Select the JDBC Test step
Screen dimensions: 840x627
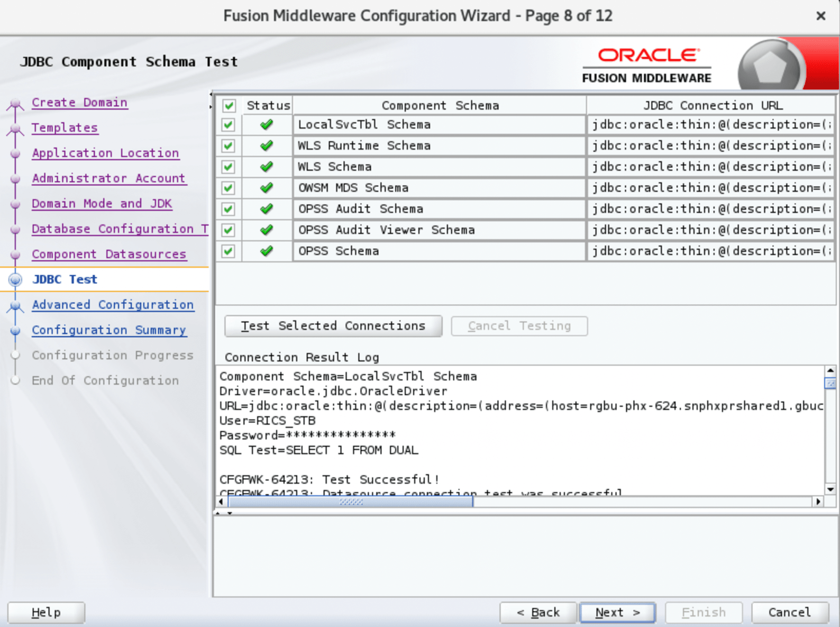pyautogui.click(x=65, y=279)
